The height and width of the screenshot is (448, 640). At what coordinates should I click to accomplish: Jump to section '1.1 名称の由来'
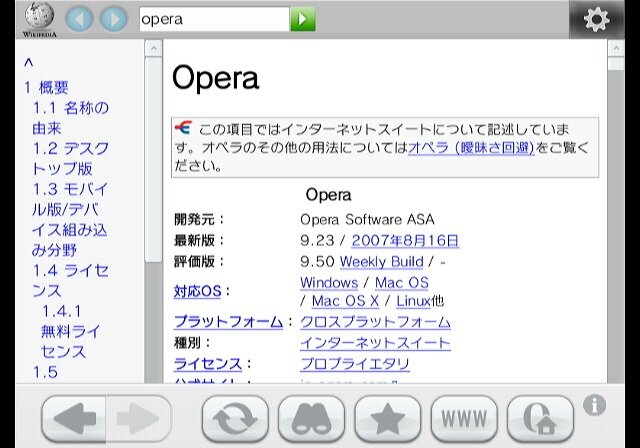pyautogui.click(x=70, y=118)
